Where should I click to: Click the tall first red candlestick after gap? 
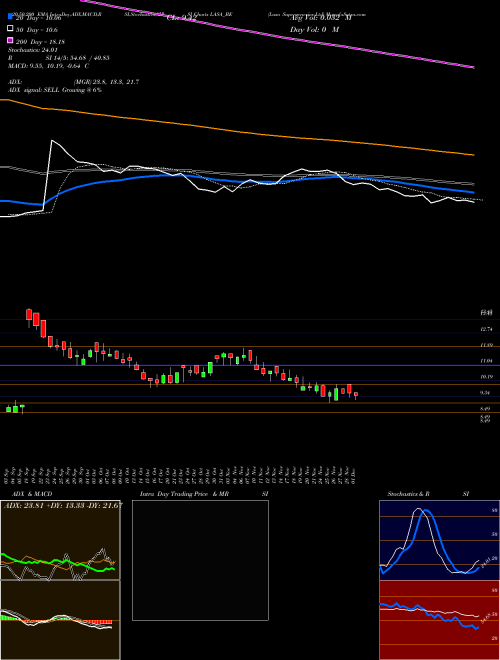click(29, 315)
